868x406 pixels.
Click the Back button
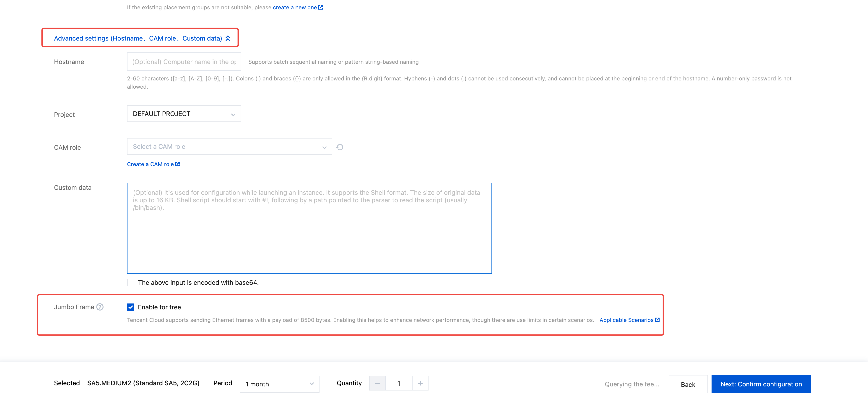(688, 384)
